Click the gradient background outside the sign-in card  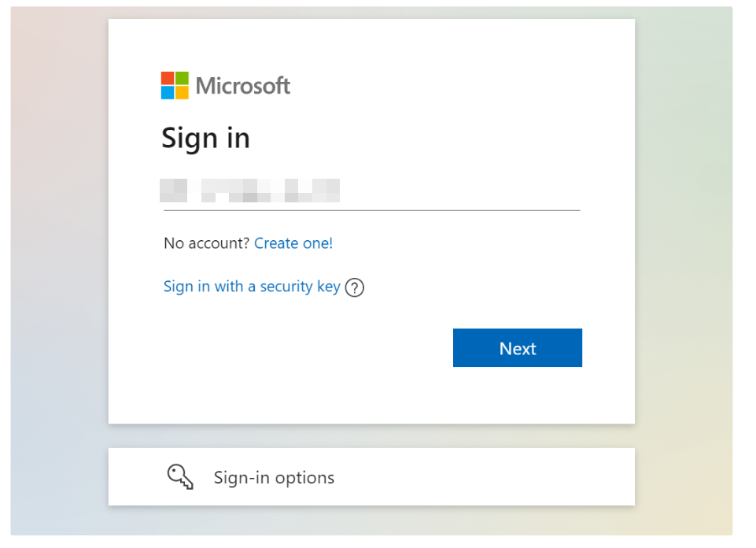click(x=55, y=236)
